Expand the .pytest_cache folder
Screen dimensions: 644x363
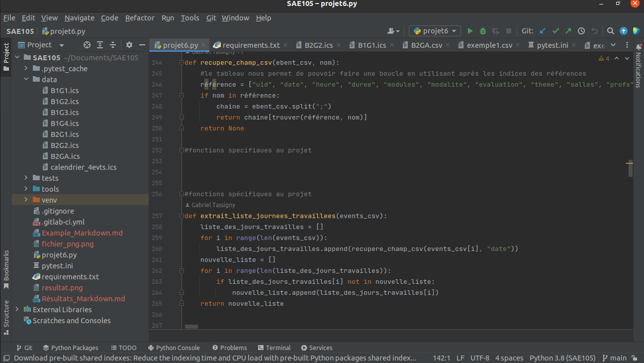[26, 69]
